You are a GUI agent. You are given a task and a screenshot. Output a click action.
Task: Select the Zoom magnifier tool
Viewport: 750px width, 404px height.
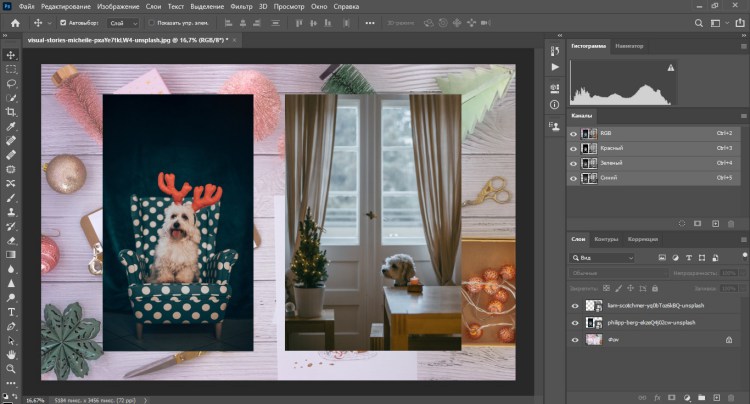click(11, 369)
